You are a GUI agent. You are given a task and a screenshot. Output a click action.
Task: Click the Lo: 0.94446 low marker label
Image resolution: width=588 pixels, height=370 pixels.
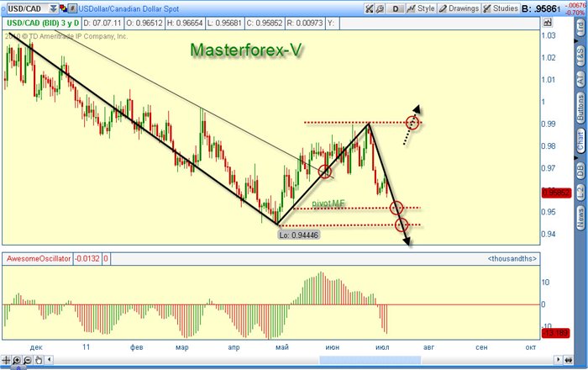tap(299, 235)
